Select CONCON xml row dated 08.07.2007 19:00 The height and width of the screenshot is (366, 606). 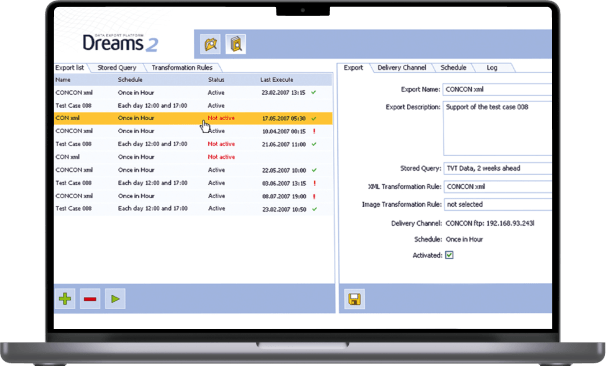[x=193, y=196]
